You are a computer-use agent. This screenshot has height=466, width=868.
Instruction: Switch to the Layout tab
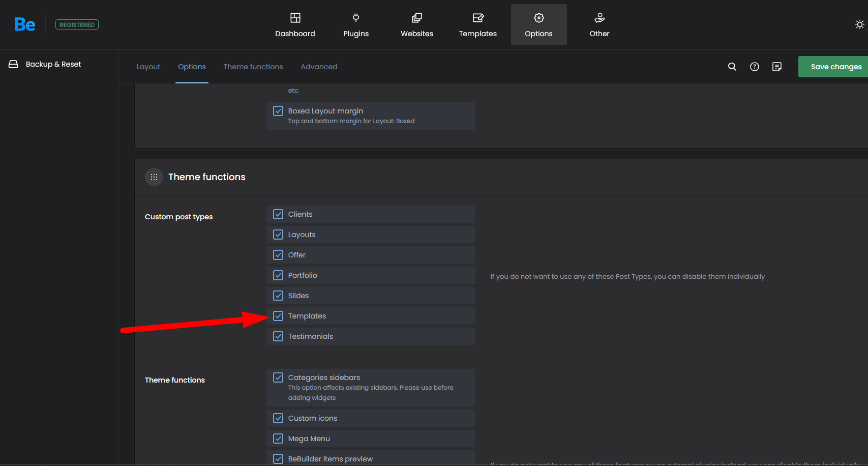pos(148,67)
